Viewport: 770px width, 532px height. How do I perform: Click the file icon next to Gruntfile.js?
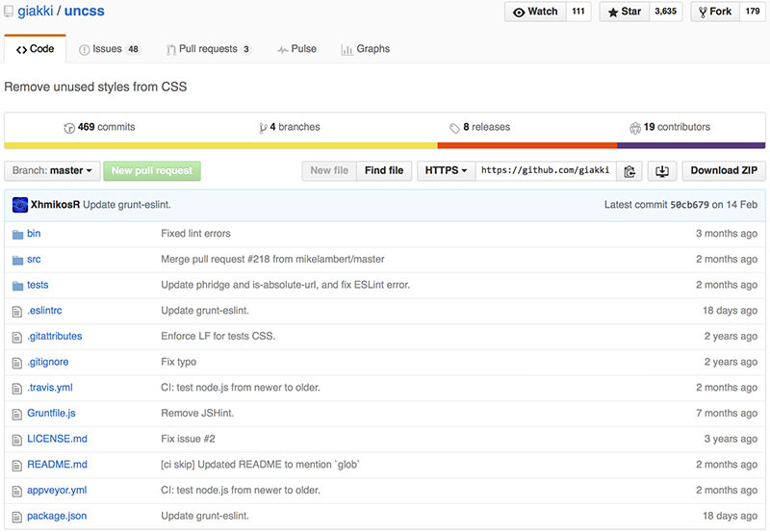click(17, 414)
